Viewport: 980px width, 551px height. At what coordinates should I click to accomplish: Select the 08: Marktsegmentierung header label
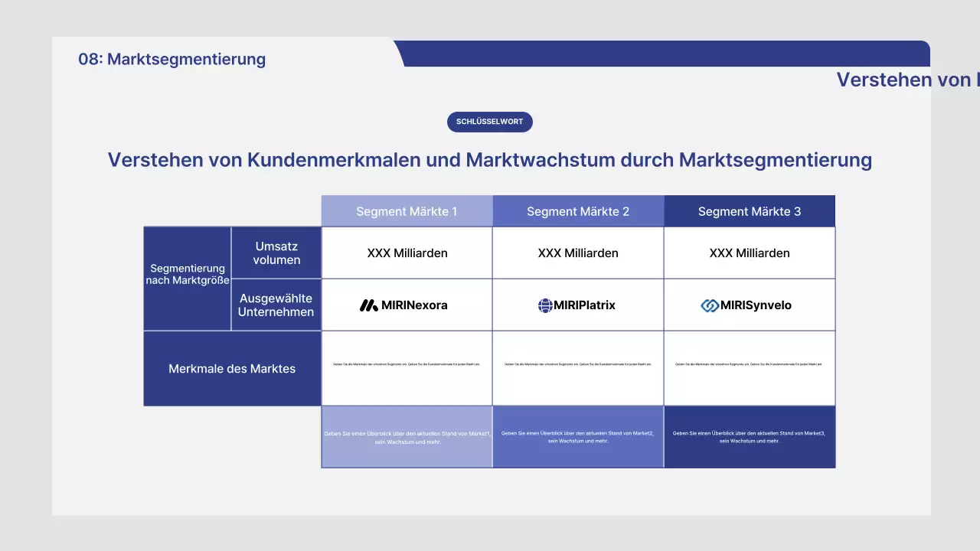171,59
